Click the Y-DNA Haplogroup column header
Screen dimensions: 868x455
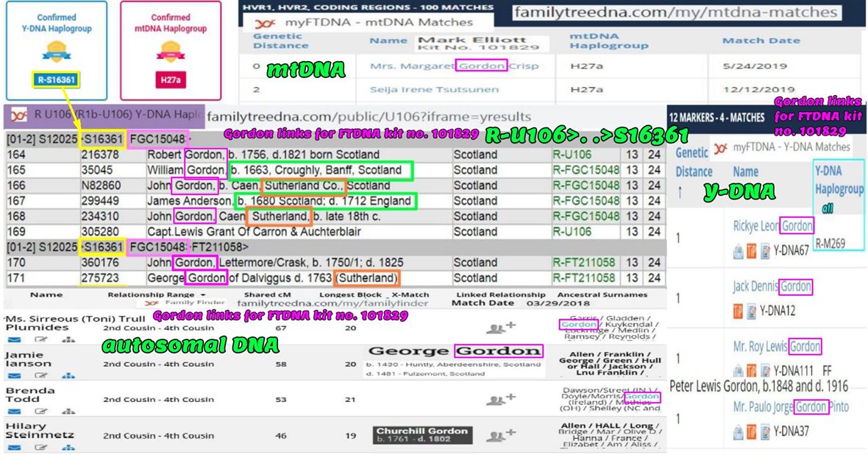pos(839,179)
